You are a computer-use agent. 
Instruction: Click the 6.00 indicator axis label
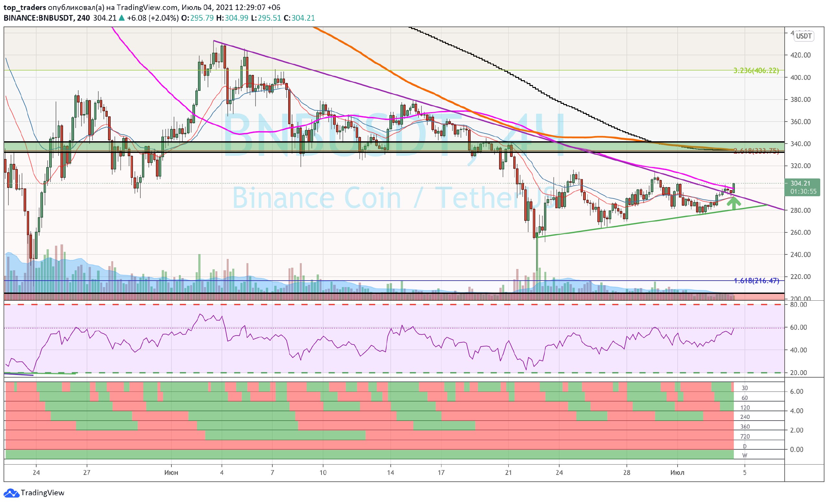pyautogui.click(x=797, y=391)
